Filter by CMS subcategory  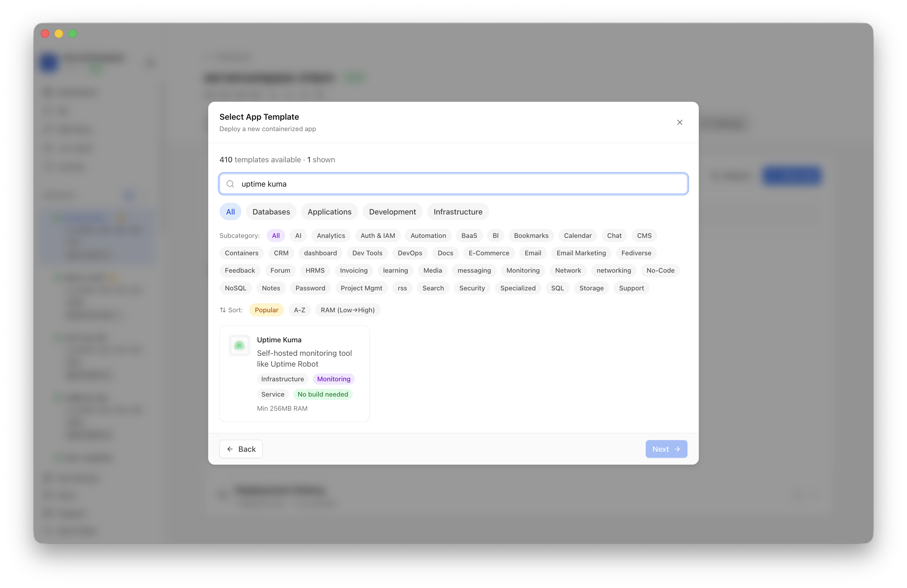click(x=645, y=235)
